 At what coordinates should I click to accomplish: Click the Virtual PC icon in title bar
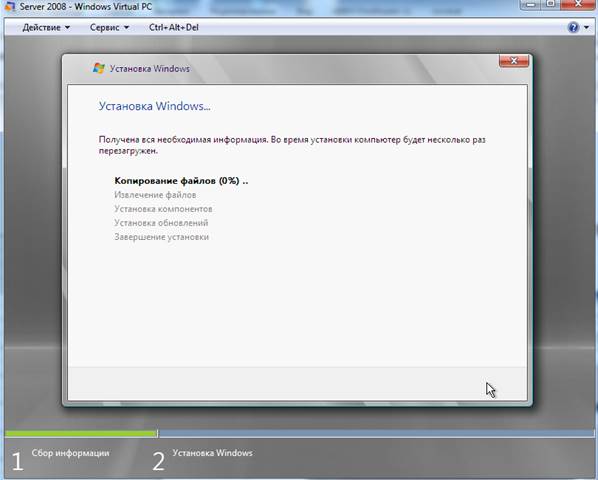click(x=9, y=6)
